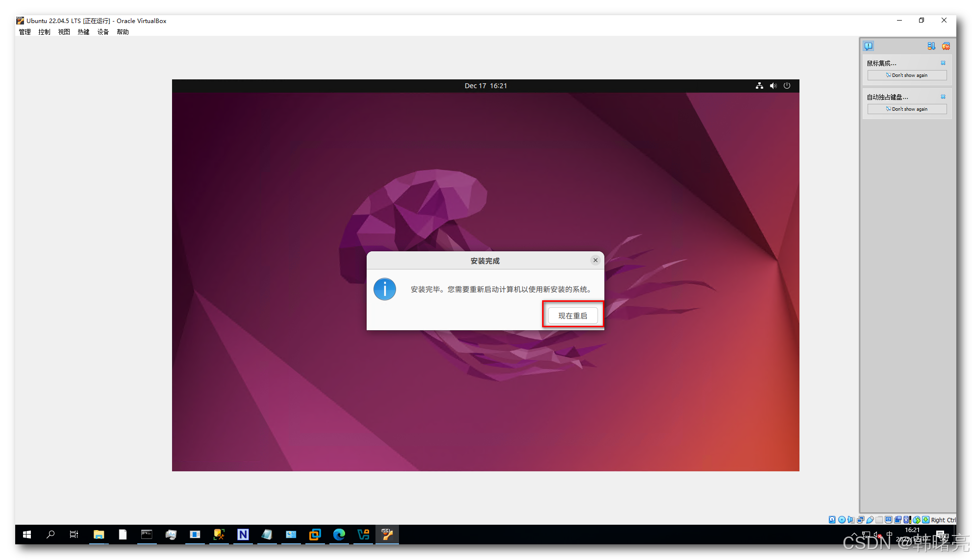The height and width of the screenshot is (560, 972).
Task: Open the VirtualBox x64 VM taskbar icon
Action: 387,535
